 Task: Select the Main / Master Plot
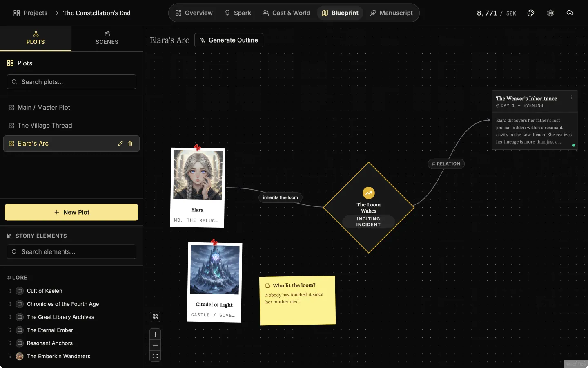(x=71, y=108)
